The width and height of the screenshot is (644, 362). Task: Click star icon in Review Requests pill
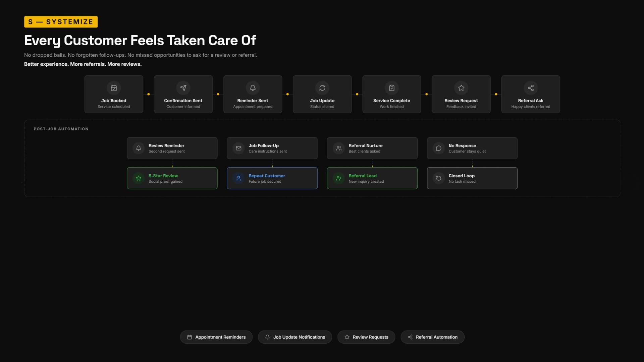coord(347,337)
